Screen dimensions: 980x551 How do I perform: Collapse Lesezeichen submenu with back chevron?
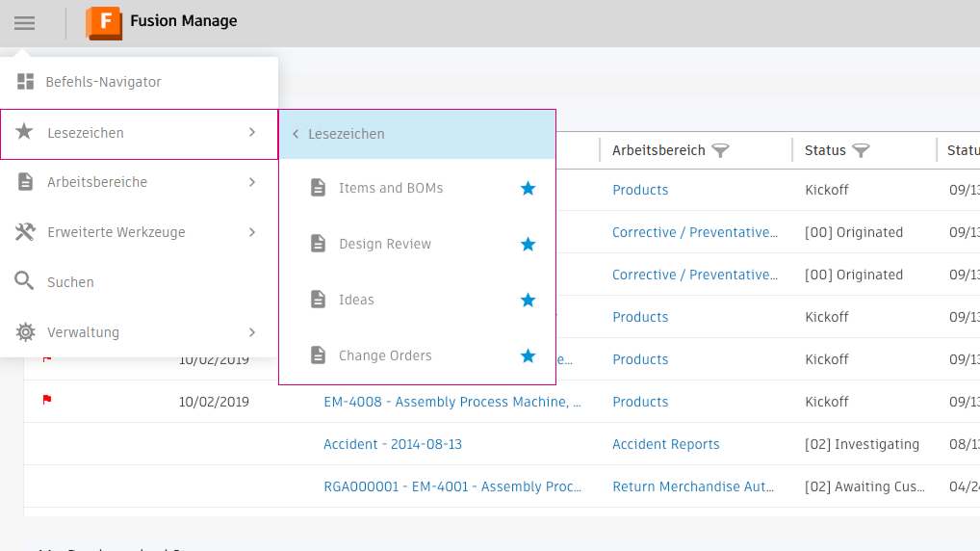pyautogui.click(x=296, y=135)
